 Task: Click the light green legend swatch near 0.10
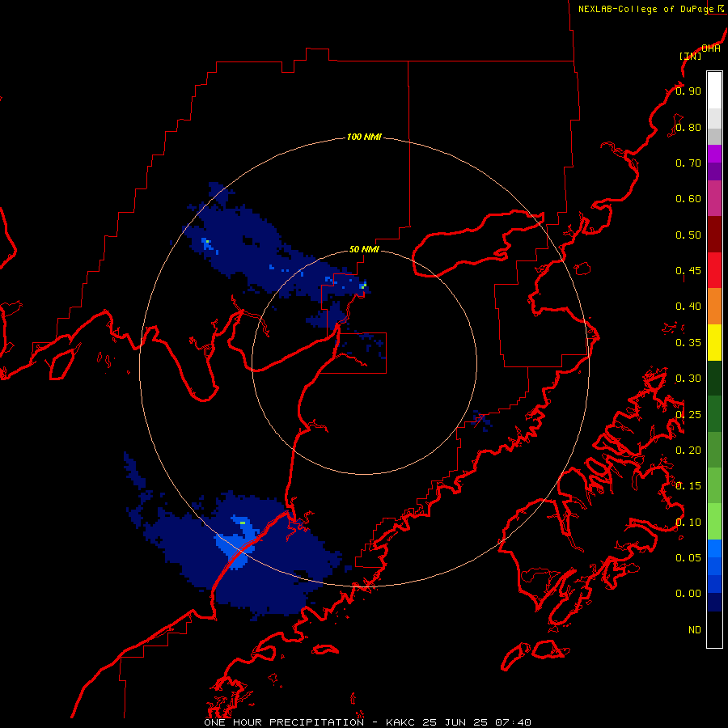click(x=714, y=522)
